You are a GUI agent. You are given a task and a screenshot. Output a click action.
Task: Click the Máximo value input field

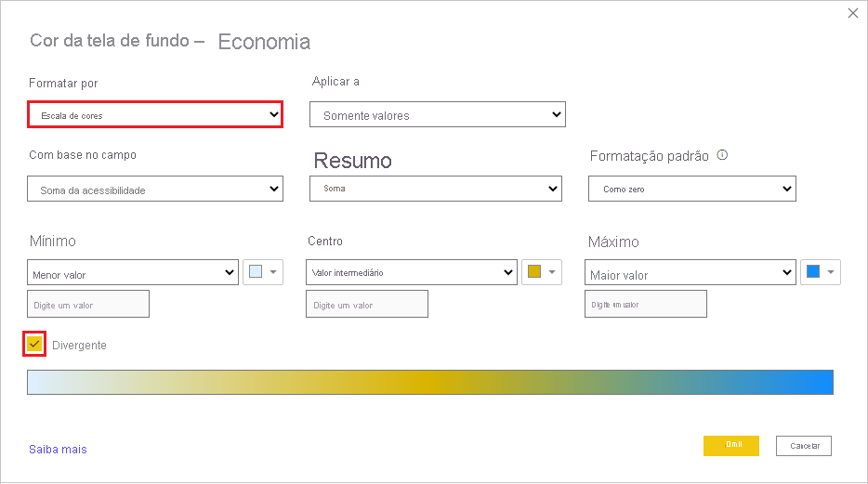point(646,304)
